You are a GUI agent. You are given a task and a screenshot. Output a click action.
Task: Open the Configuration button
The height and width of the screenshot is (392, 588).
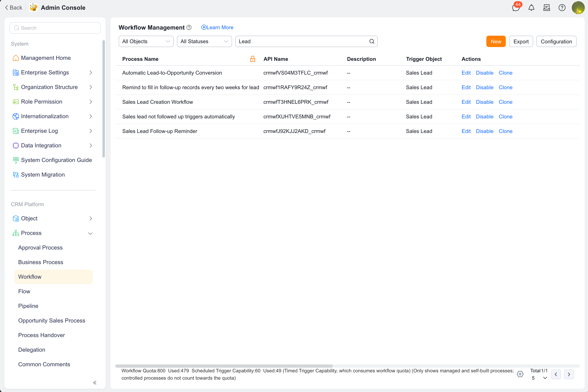(x=556, y=41)
